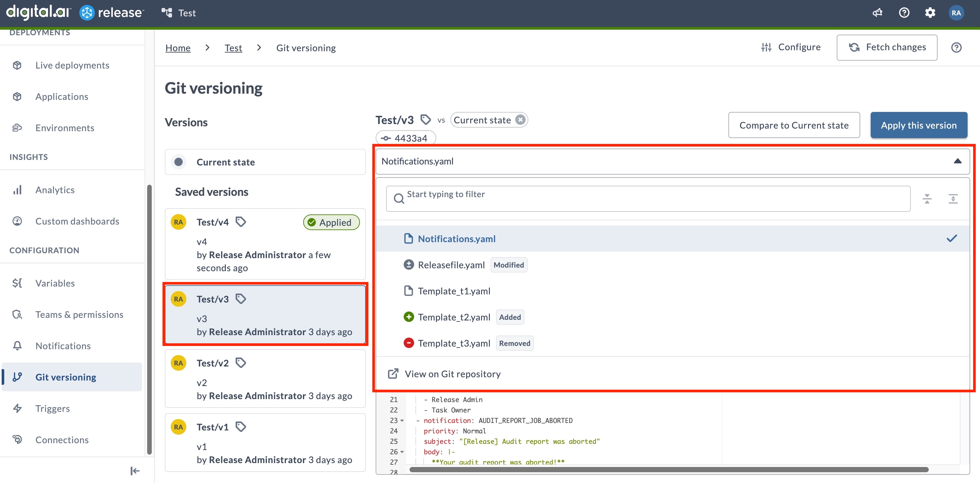
Task: Open View on Git repository link
Action: 452,374
